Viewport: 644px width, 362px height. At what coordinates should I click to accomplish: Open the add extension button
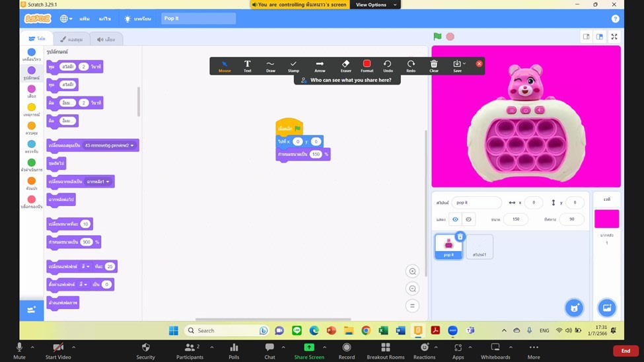[x=32, y=310]
